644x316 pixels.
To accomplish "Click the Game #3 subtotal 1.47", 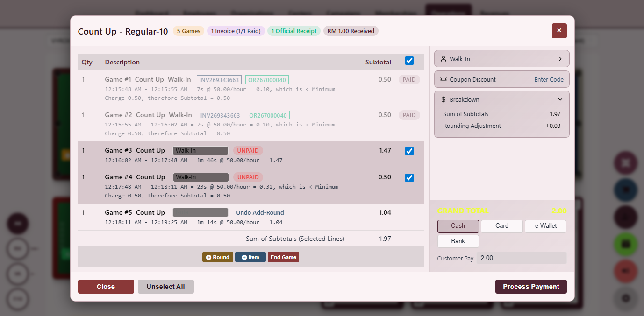I will tap(385, 151).
